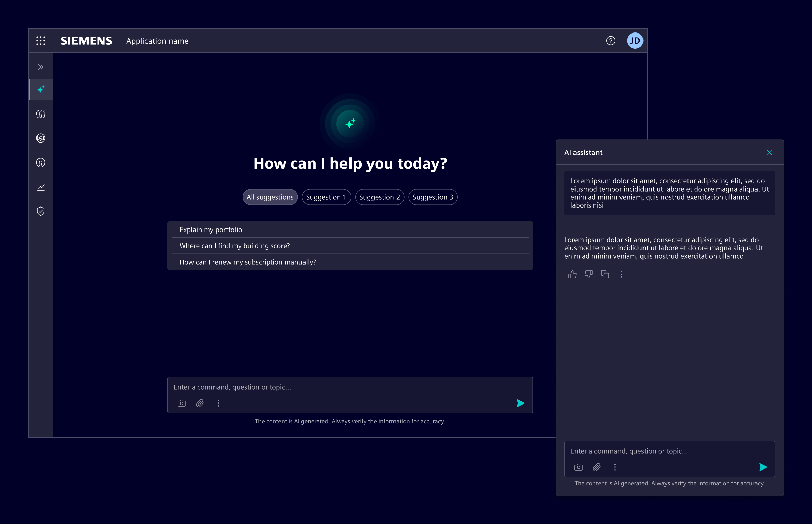Toggle the All suggestions filter chip
The height and width of the screenshot is (524, 812).
click(270, 197)
